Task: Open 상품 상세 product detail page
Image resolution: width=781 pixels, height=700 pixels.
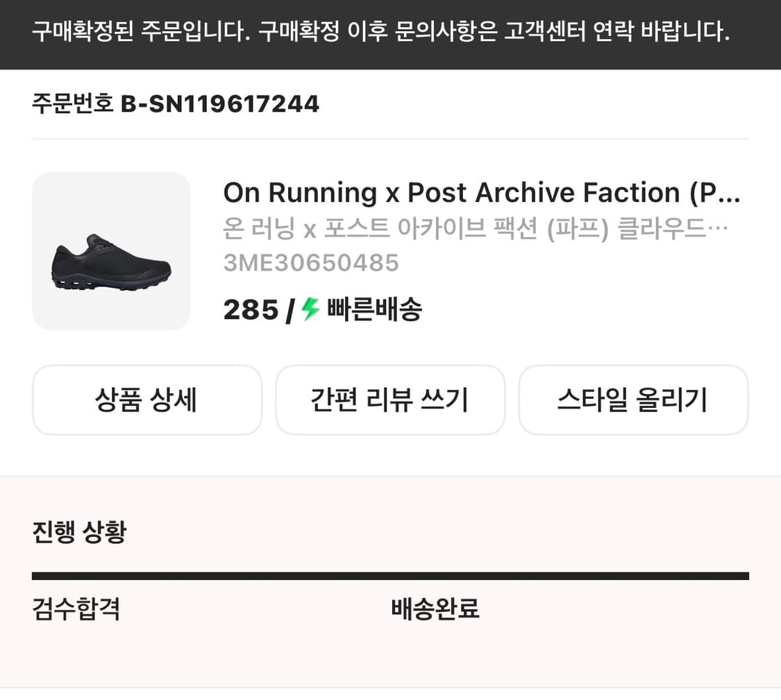Action: tap(146, 400)
